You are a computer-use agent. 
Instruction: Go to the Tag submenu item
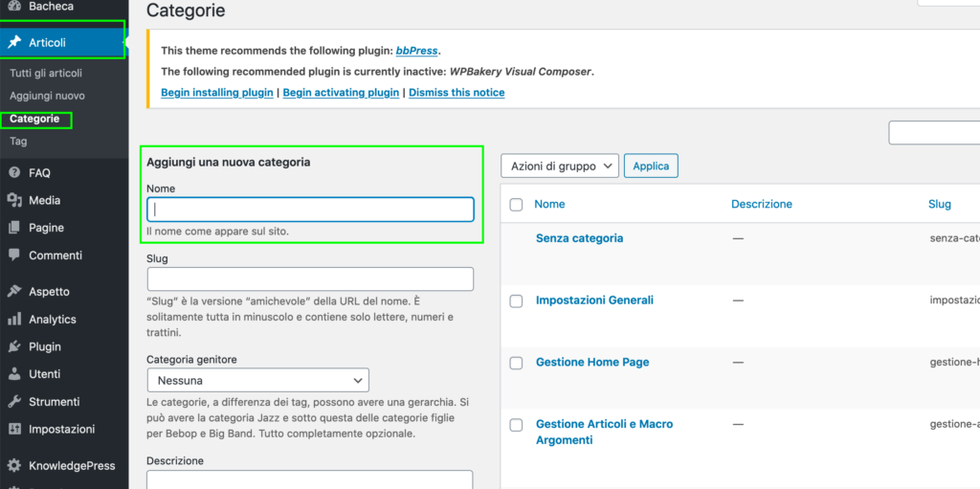pos(18,141)
